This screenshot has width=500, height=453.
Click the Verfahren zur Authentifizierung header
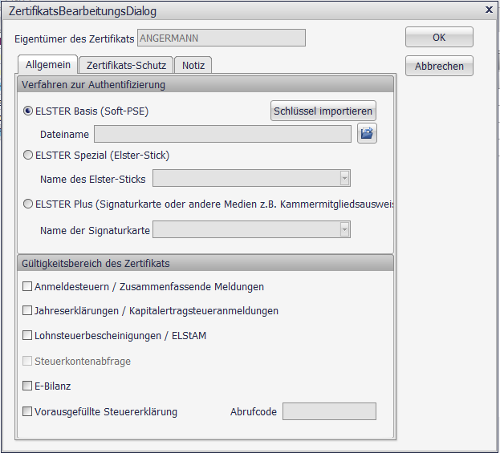(x=205, y=84)
